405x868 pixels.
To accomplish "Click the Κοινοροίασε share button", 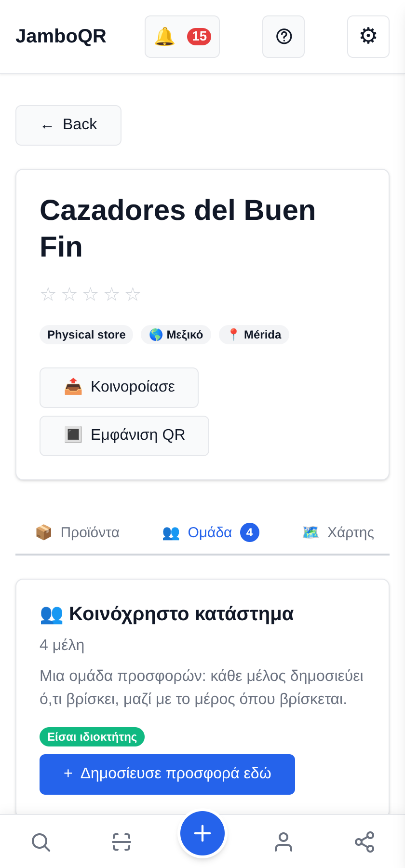I will coord(119,388).
